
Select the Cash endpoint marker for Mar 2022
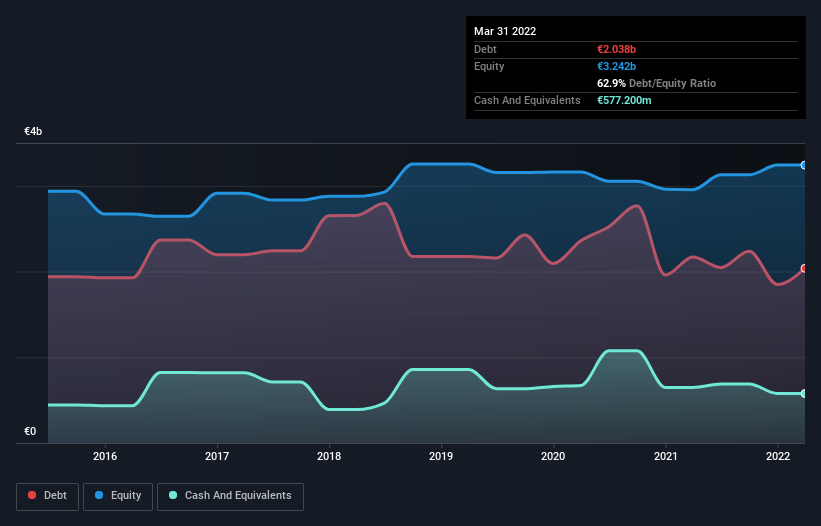(804, 394)
